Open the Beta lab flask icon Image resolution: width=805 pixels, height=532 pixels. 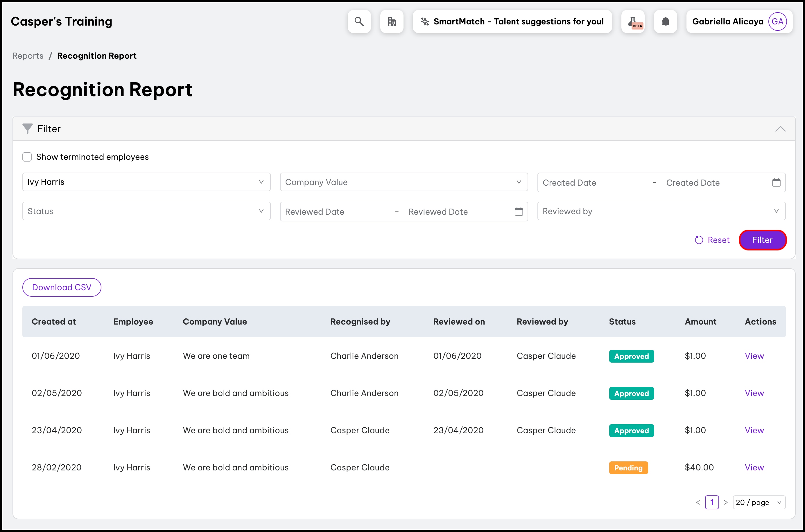(x=633, y=22)
